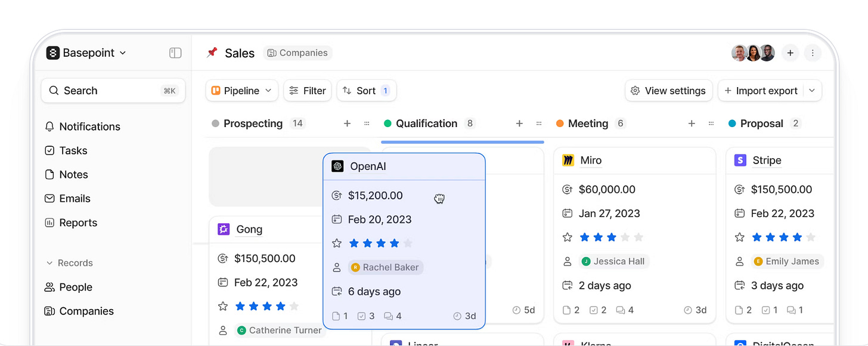
Task: Click Emily James owner chip
Action: point(787,261)
